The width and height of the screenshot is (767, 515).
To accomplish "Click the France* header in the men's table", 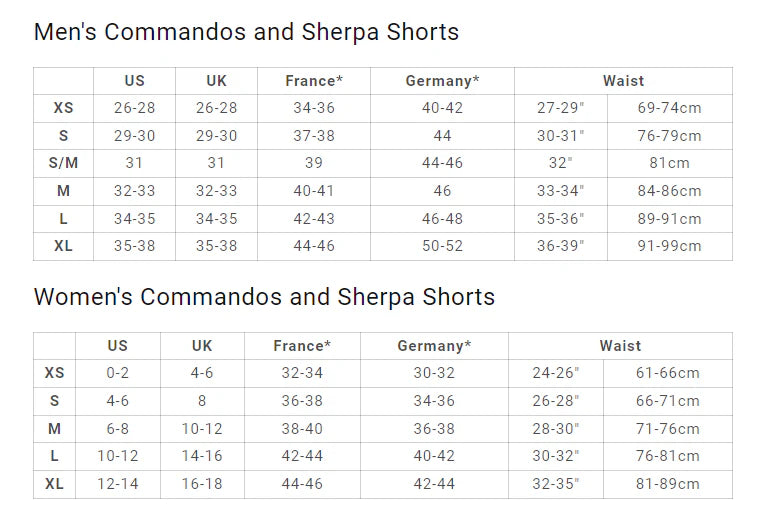I will tap(313, 81).
